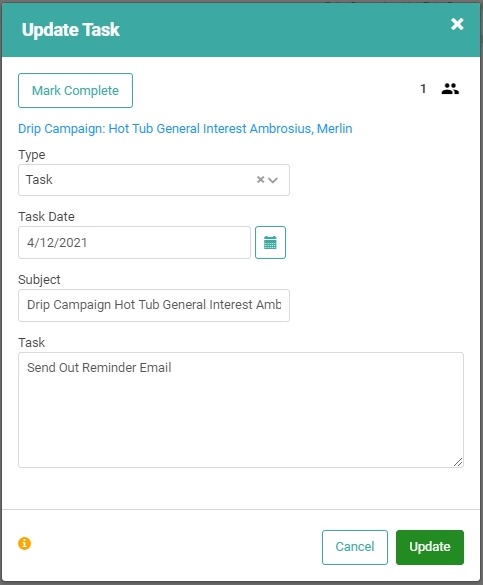Viewport: 483px width, 585px height.
Task: Click the green Update button
Action: [430, 547]
